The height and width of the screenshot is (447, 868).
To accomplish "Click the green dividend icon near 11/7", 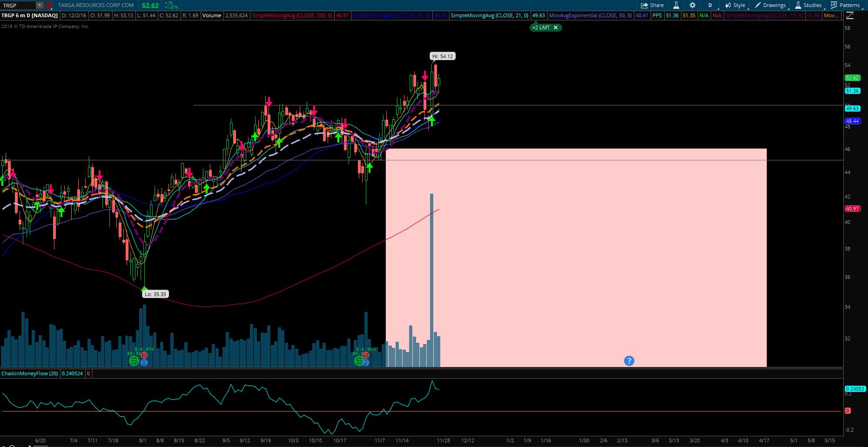I will [359, 361].
